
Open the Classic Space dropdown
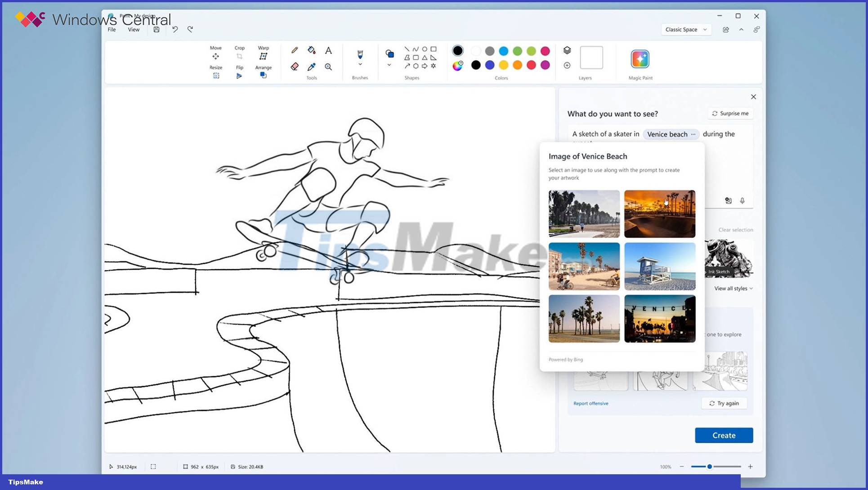(x=686, y=30)
